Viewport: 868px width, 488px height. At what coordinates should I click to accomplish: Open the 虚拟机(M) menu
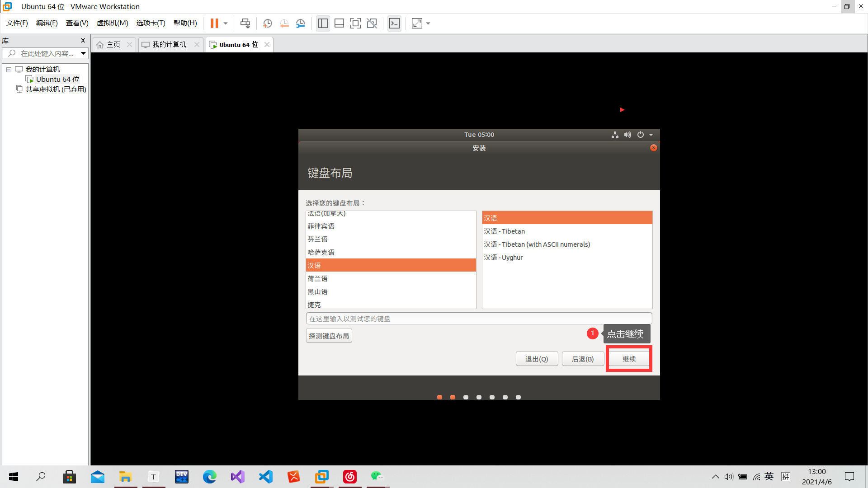(112, 23)
